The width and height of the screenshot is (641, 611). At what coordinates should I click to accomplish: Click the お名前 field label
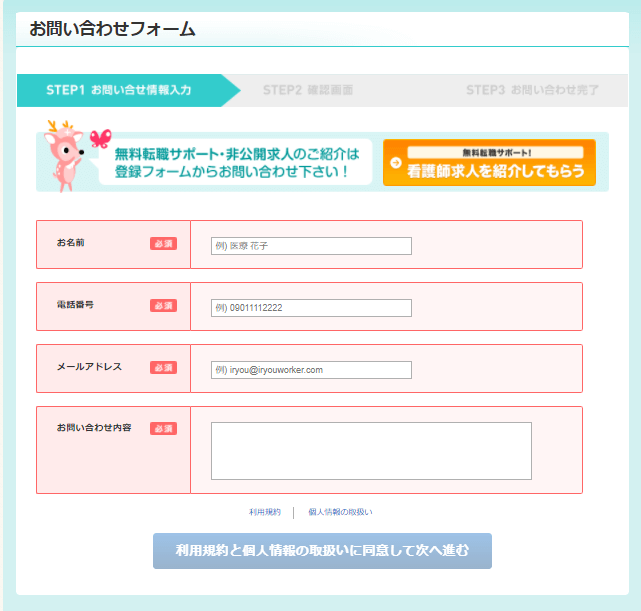point(71,243)
